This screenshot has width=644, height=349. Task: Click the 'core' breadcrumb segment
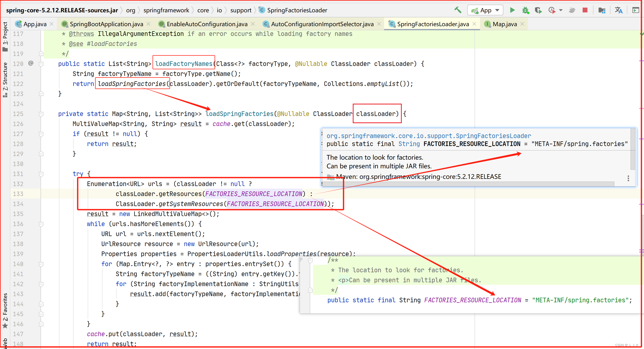click(203, 10)
